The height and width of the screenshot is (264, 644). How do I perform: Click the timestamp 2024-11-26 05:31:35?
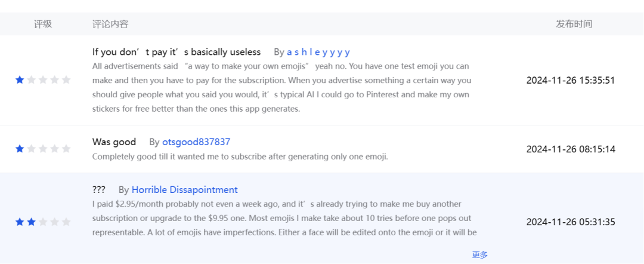coord(571,222)
